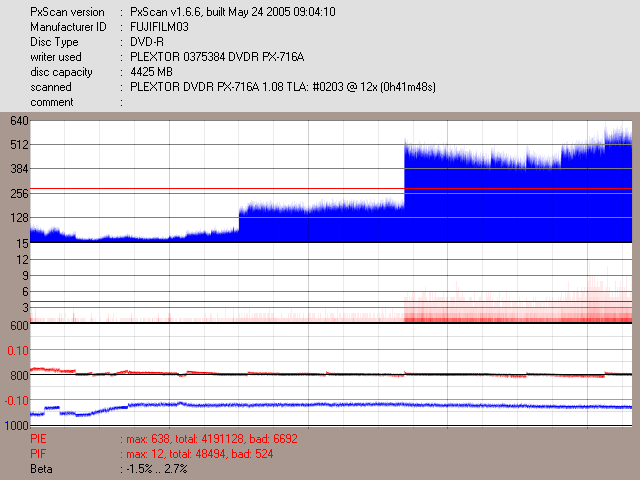Click the blue 600 axis label

coord(19,326)
